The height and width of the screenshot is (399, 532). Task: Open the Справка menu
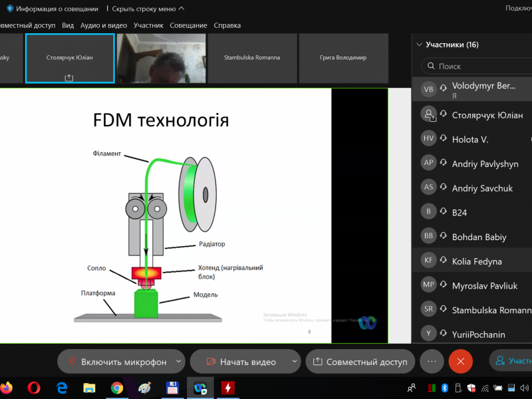(227, 25)
